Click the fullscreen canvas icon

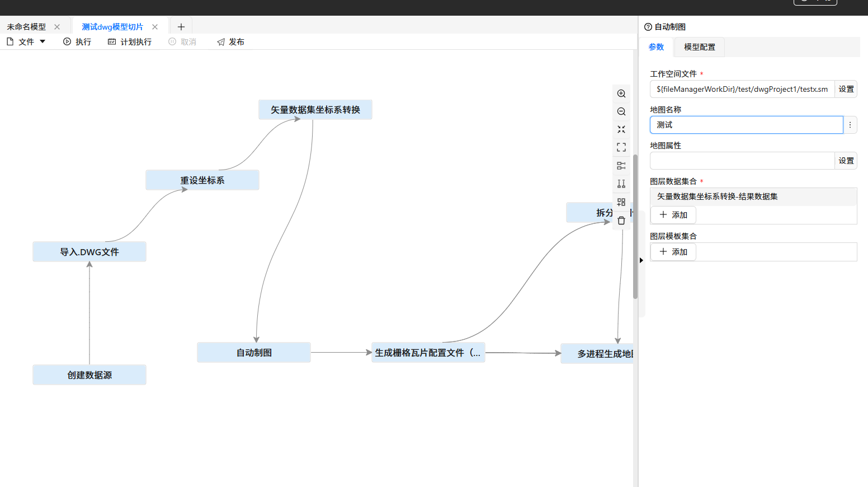pos(621,147)
